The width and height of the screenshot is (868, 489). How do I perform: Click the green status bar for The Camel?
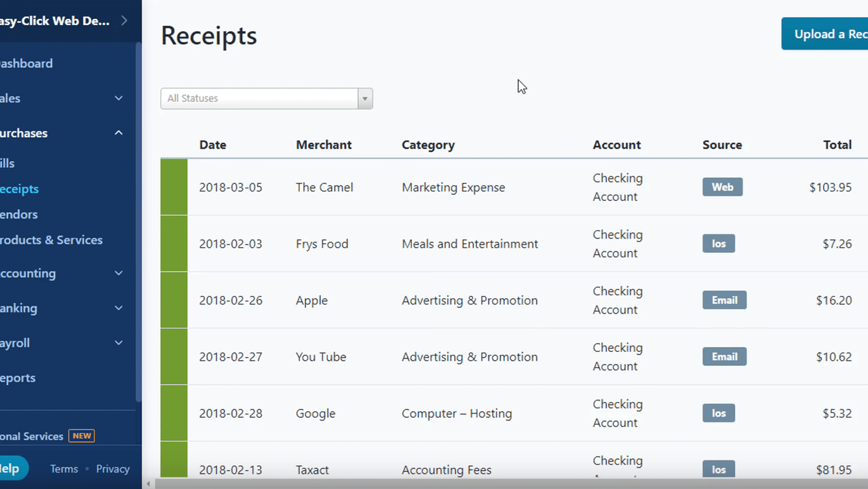coord(174,187)
